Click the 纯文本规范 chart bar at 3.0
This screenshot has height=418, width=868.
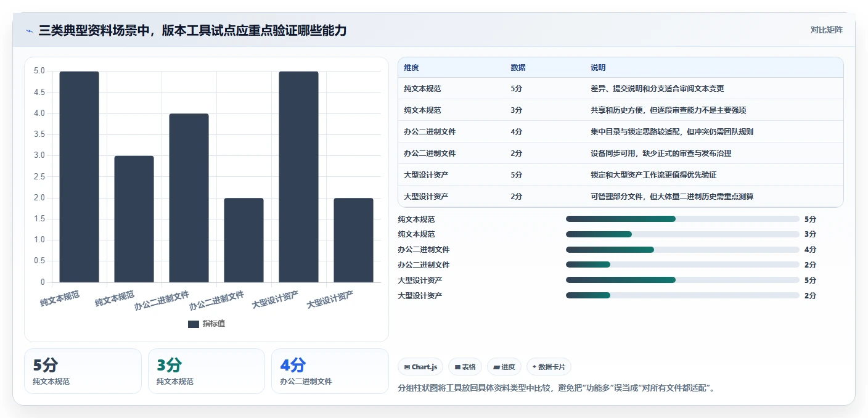(x=134, y=219)
